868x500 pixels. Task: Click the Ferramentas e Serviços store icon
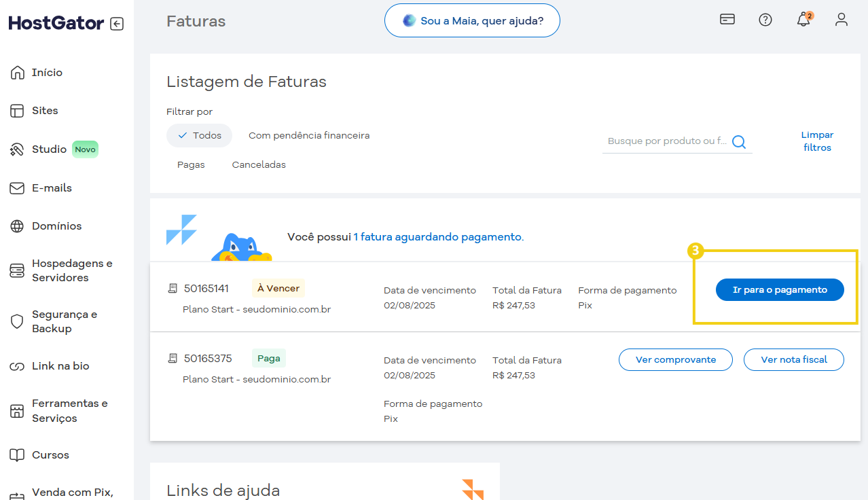pyautogui.click(x=17, y=411)
